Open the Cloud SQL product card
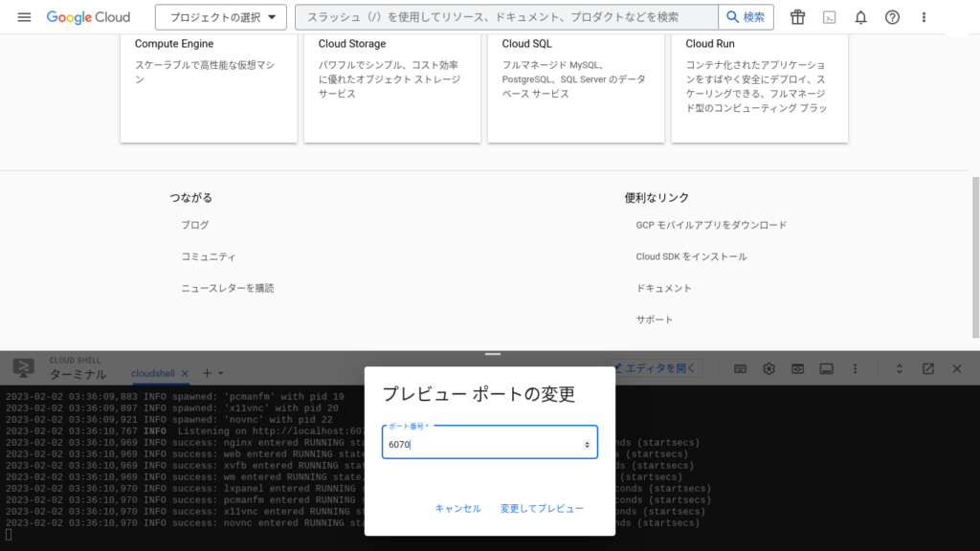Image resolution: width=980 pixels, height=551 pixels. tap(576, 86)
